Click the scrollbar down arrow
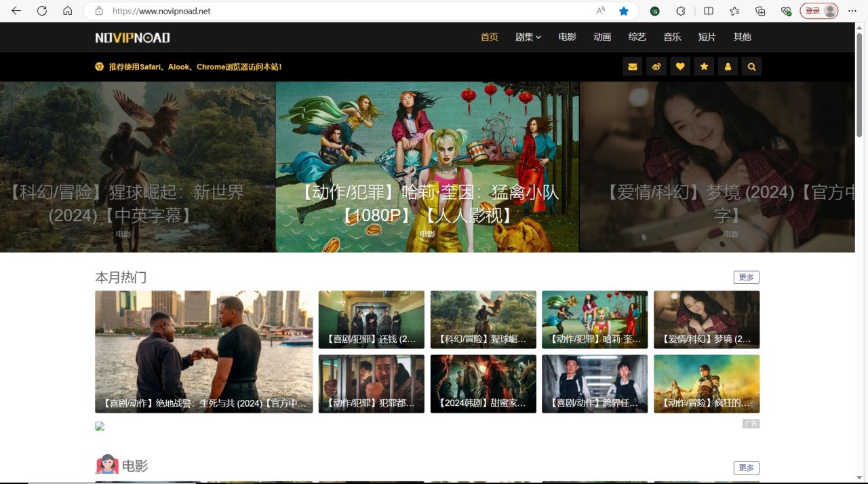The width and height of the screenshot is (868, 484). 859,477
